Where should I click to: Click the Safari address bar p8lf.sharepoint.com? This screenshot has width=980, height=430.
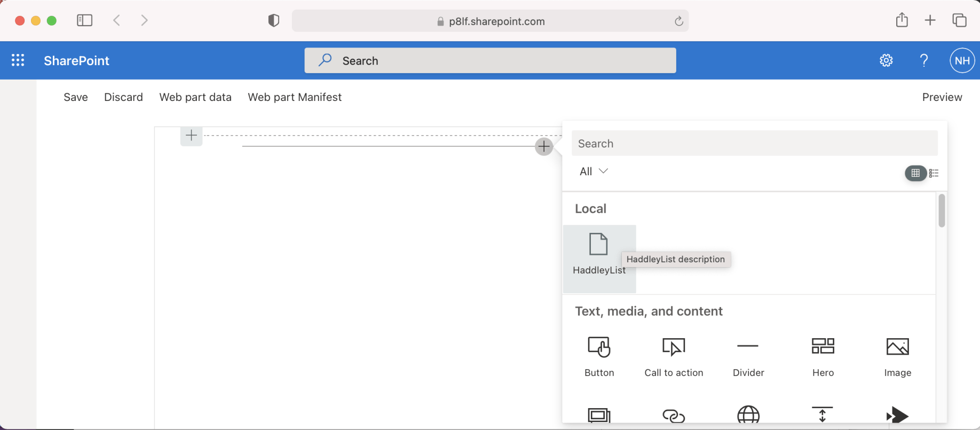[x=490, y=21]
